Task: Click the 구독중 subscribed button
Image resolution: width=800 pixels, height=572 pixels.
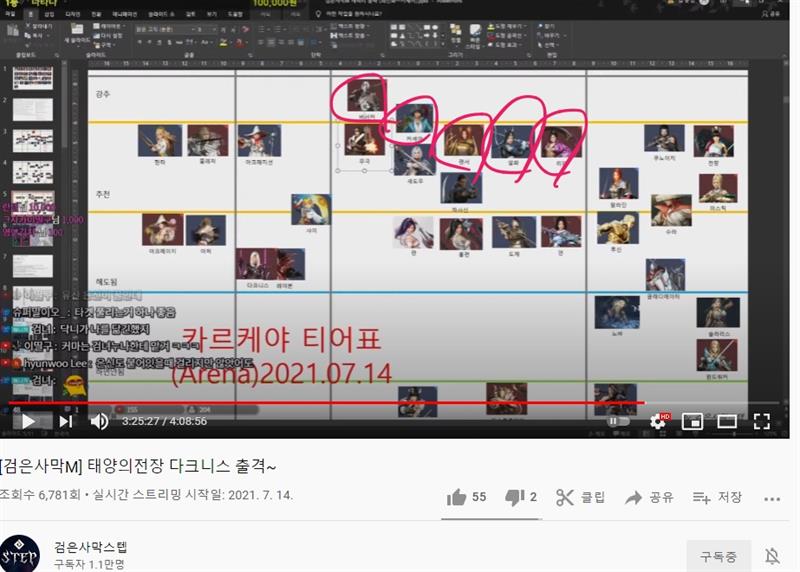Action: [x=718, y=556]
